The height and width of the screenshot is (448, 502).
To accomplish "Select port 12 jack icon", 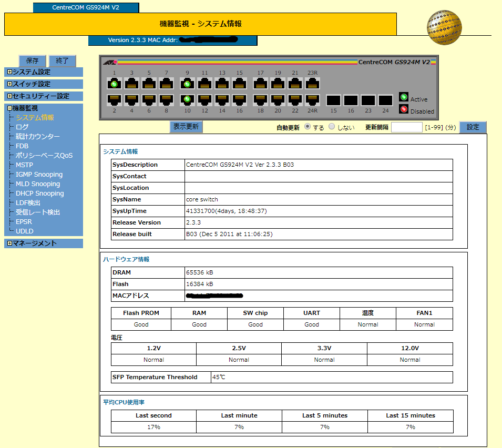I will coord(204,100).
